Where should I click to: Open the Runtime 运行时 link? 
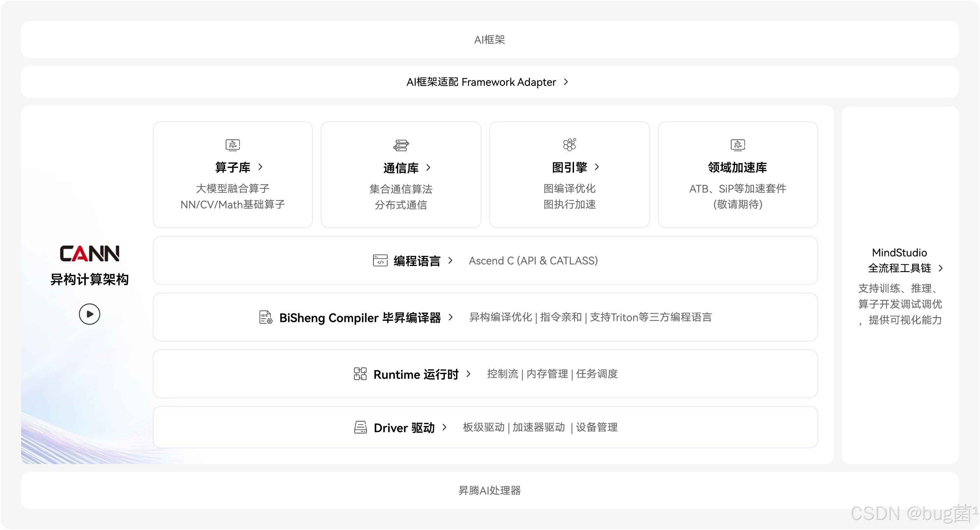(416, 374)
